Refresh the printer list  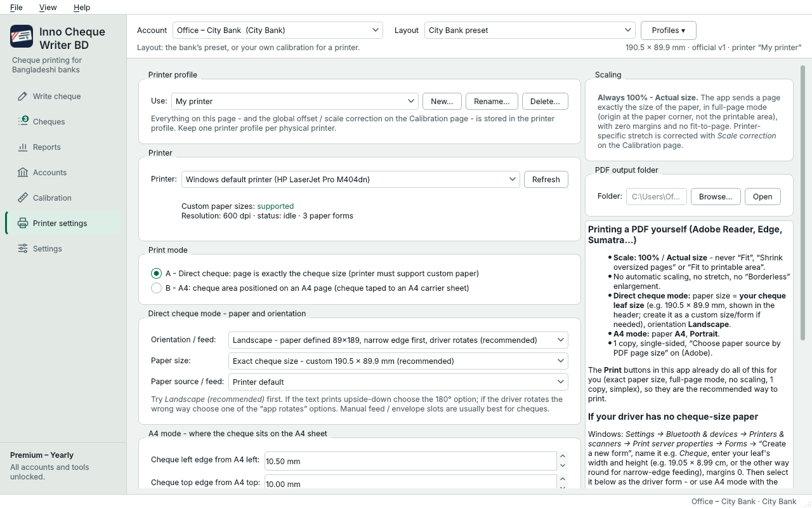click(546, 180)
